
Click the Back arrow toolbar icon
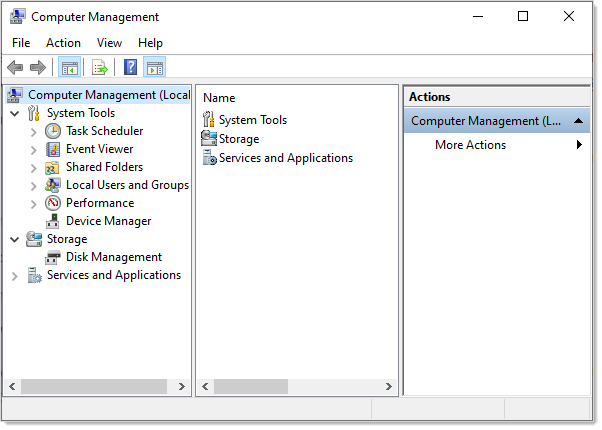(x=15, y=67)
